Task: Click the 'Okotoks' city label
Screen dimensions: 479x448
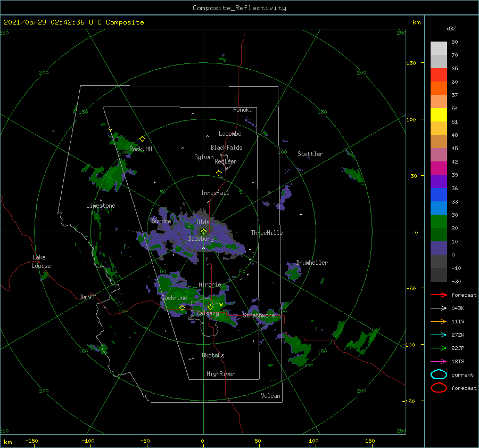Action: point(213,355)
